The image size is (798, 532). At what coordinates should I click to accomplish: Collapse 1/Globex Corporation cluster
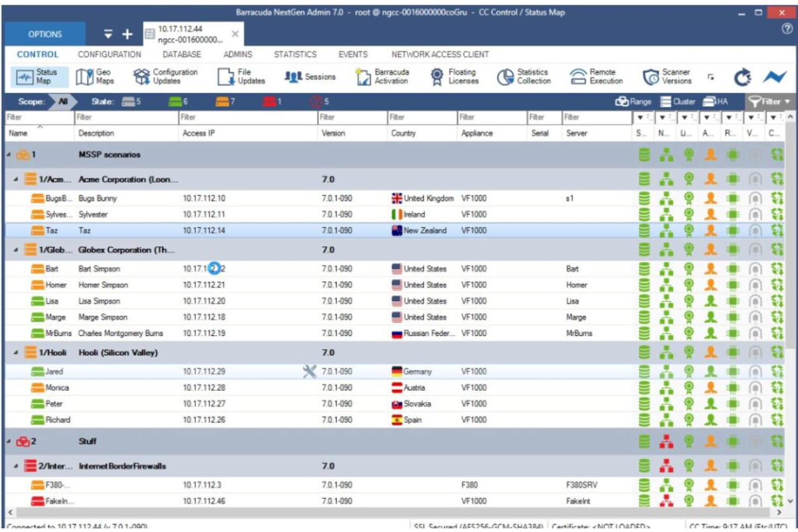pos(16,250)
